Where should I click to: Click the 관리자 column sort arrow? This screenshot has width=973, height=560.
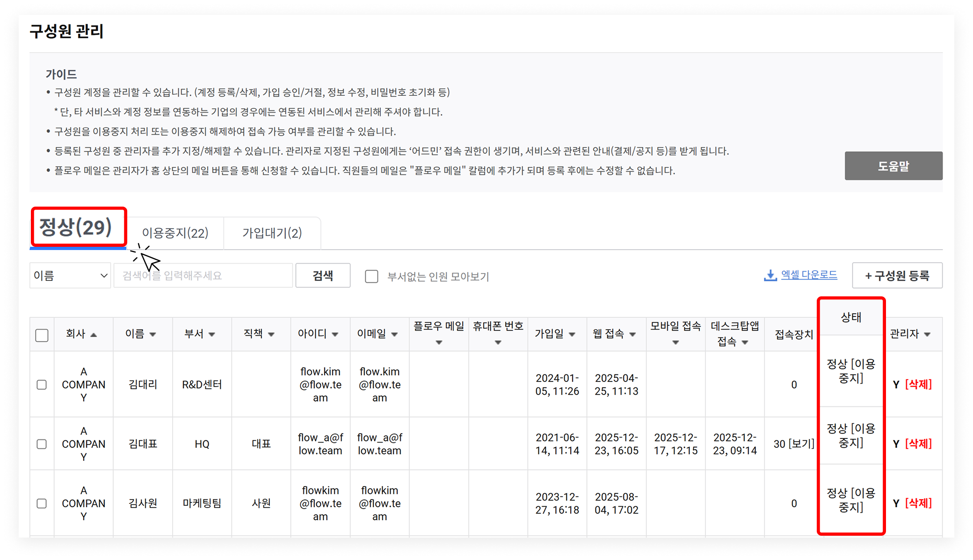tap(927, 334)
